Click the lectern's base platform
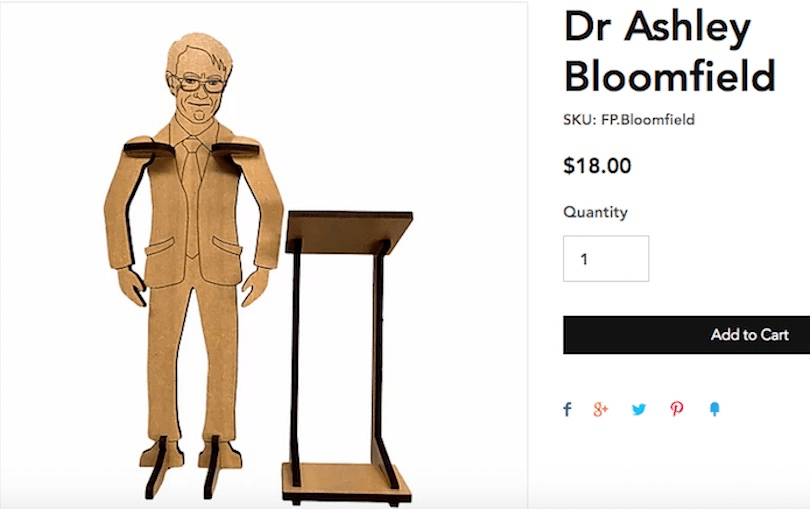Screen dimensions: 810x509 [346, 483]
